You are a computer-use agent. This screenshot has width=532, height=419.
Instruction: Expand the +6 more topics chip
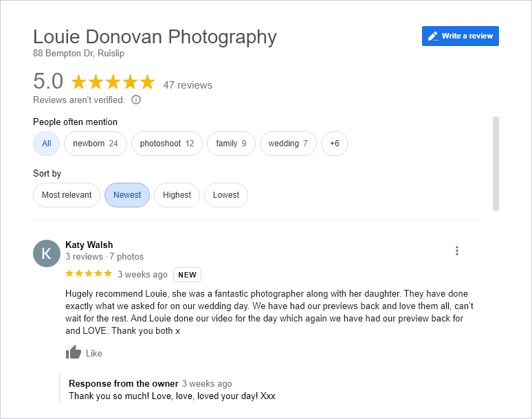[335, 144]
